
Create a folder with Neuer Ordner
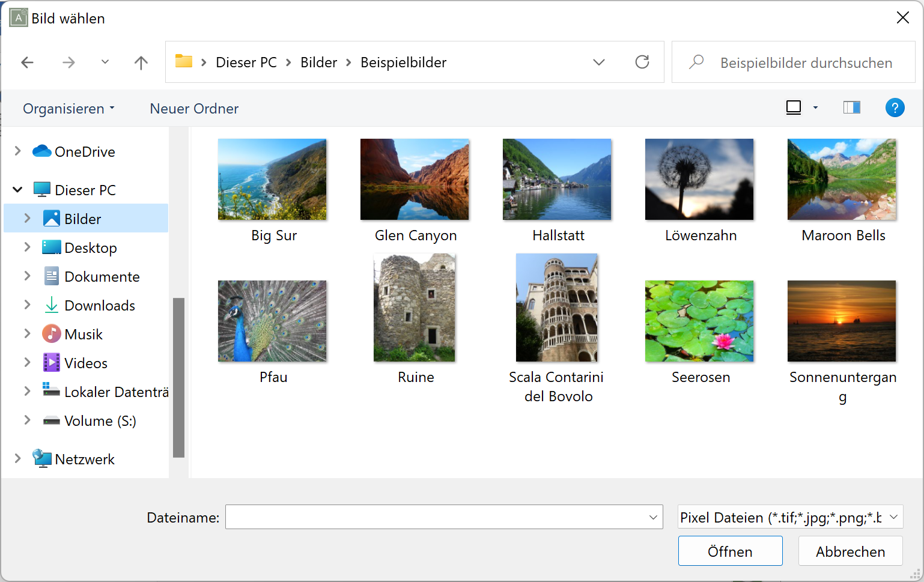[193, 108]
